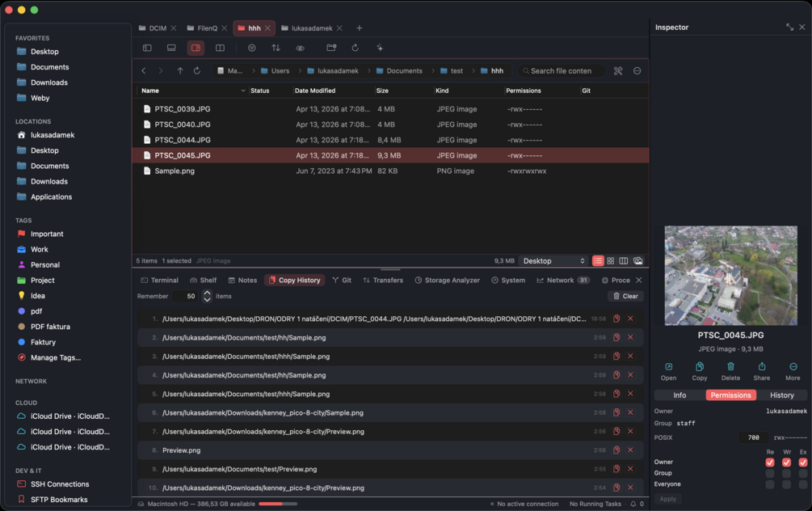812x511 pixels.
Task: Click the Inspector Share button
Action: [762, 372]
